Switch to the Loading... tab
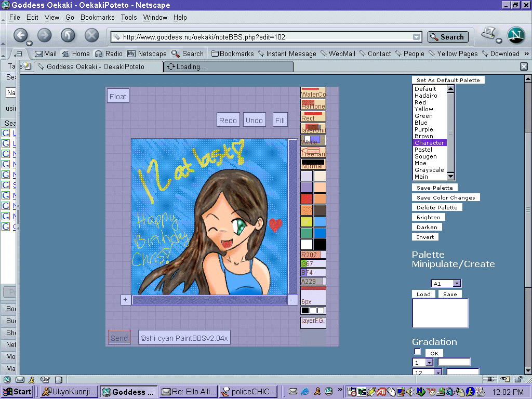Screen dimensions: 532x399 click(x=229, y=66)
